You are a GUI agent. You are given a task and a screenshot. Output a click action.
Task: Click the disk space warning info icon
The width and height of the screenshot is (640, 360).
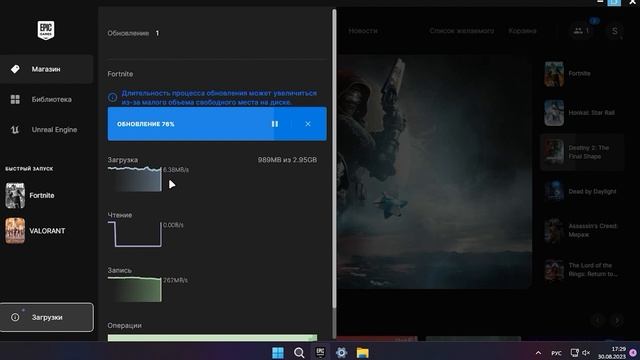click(112, 98)
